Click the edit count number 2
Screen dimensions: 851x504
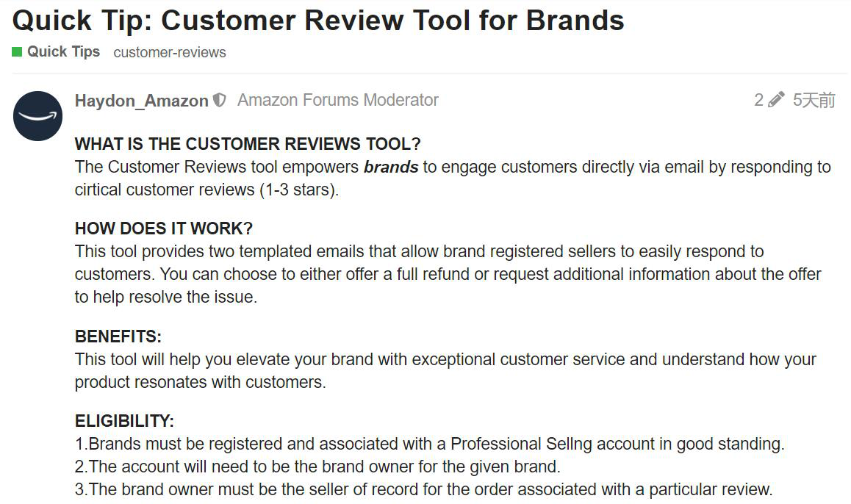click(758, 101)
